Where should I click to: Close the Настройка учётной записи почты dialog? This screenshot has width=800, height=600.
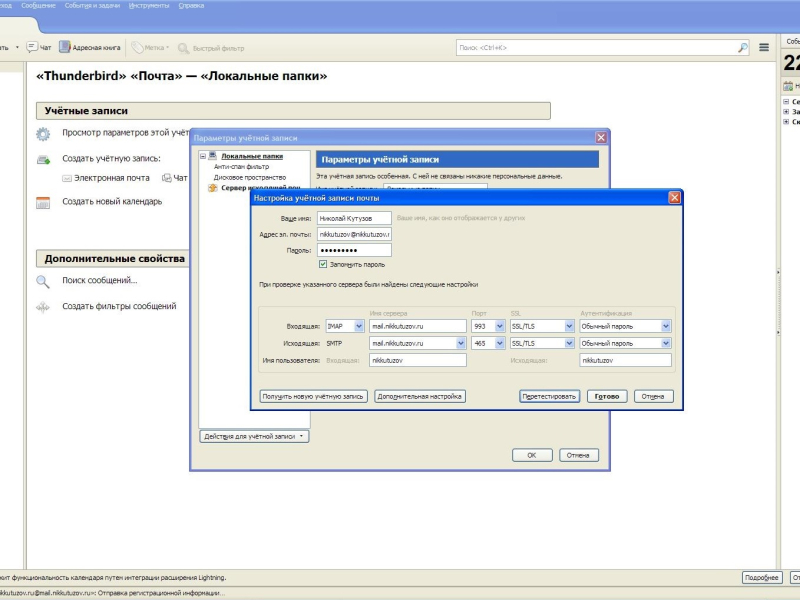674,197
